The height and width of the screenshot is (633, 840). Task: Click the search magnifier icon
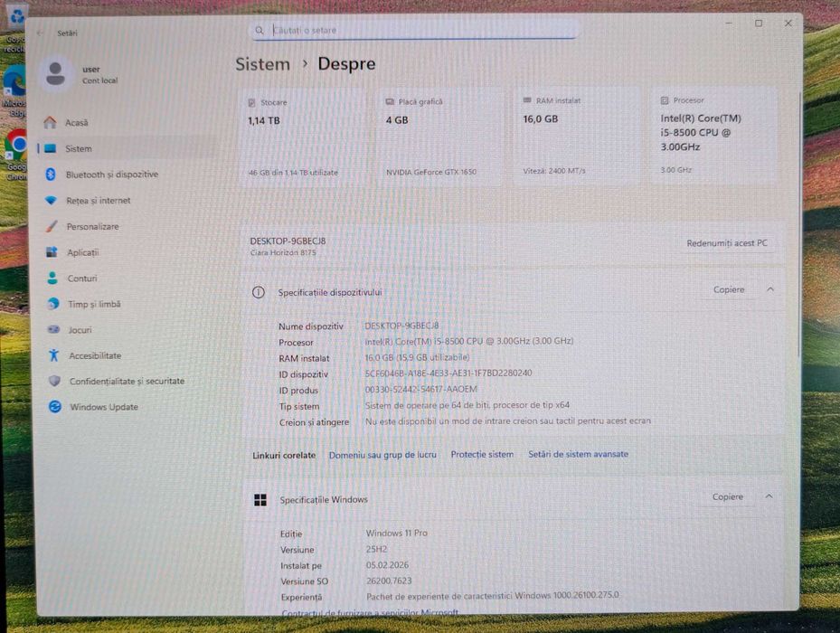(x=260, y=31)
